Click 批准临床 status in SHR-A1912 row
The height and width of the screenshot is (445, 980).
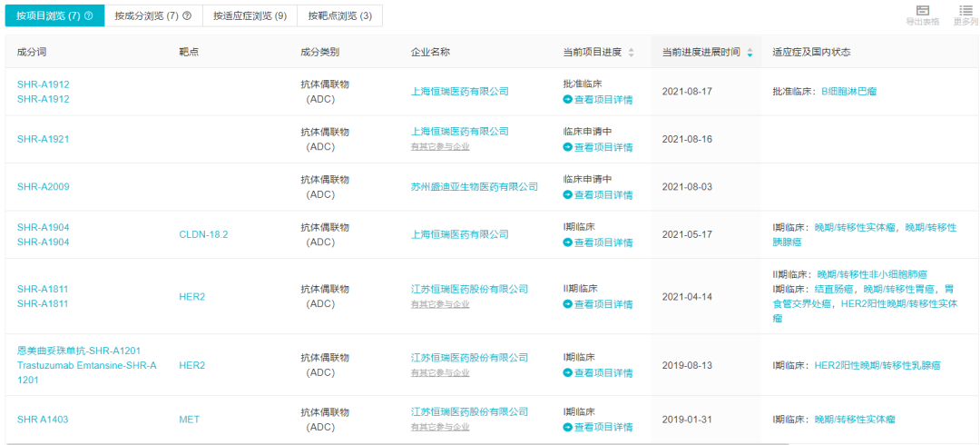tap(583, 84)
